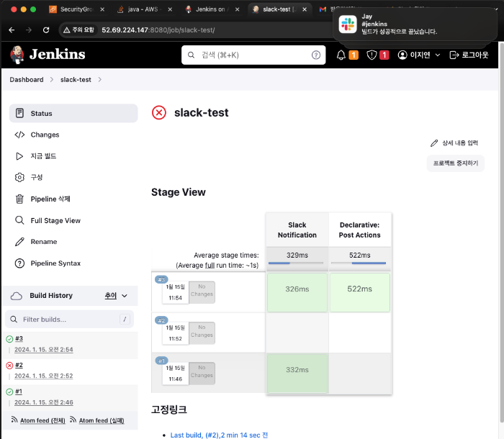Click the search help question mark icon
The width and height of the screenshot is (504, 439).
click(x=316, y=55)
